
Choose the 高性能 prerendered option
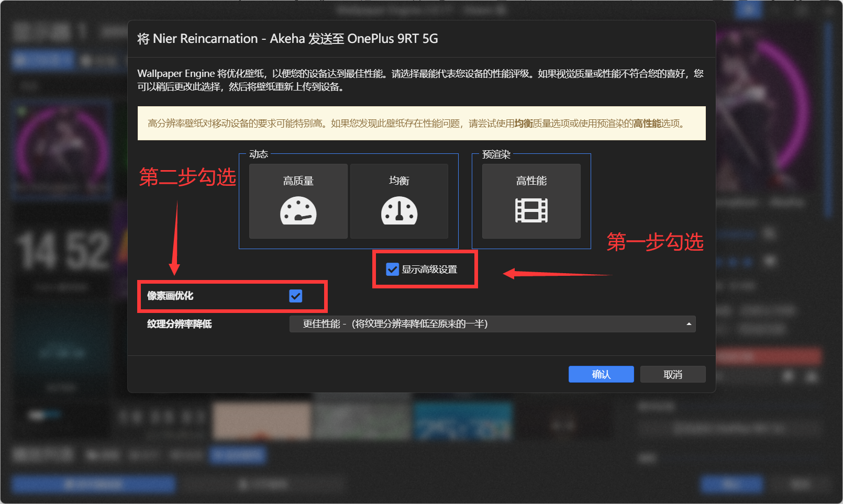click(x=531, y=201)
